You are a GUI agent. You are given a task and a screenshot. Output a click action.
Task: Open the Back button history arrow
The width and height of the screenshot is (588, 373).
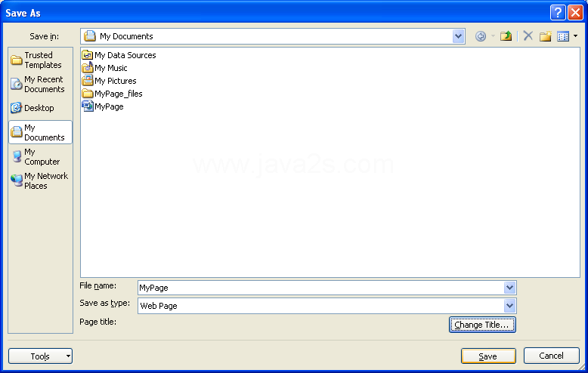(x=493, y=36)
